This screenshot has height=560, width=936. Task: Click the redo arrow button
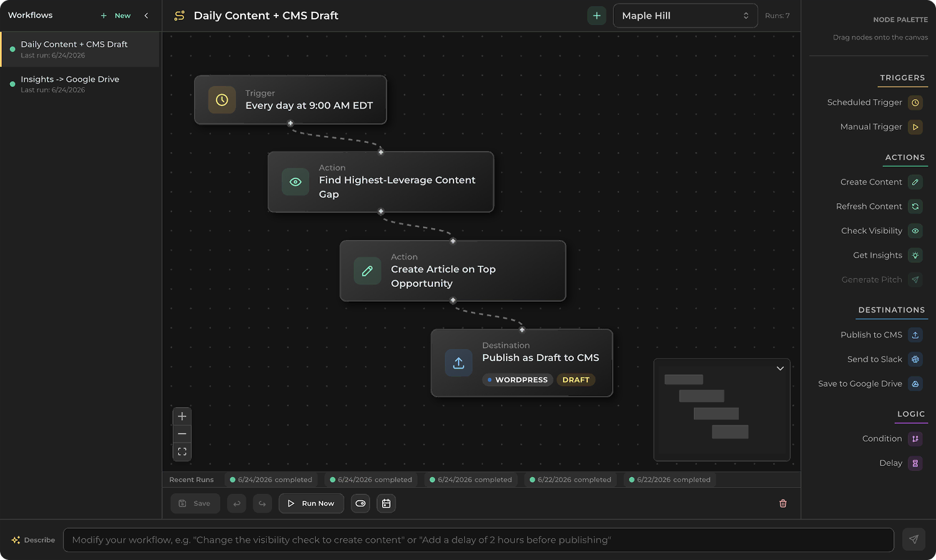pos(262,503)
